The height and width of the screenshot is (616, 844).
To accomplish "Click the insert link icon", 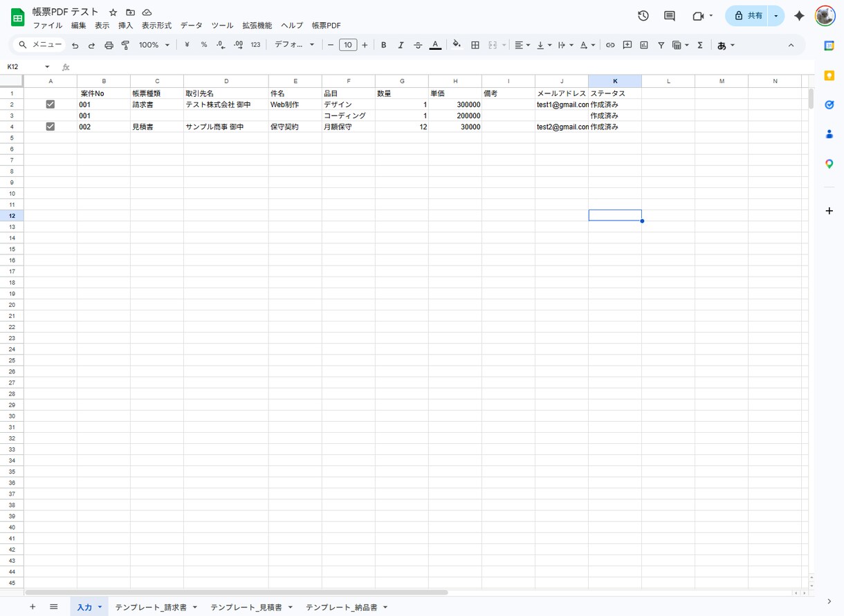I will (610, 45).
